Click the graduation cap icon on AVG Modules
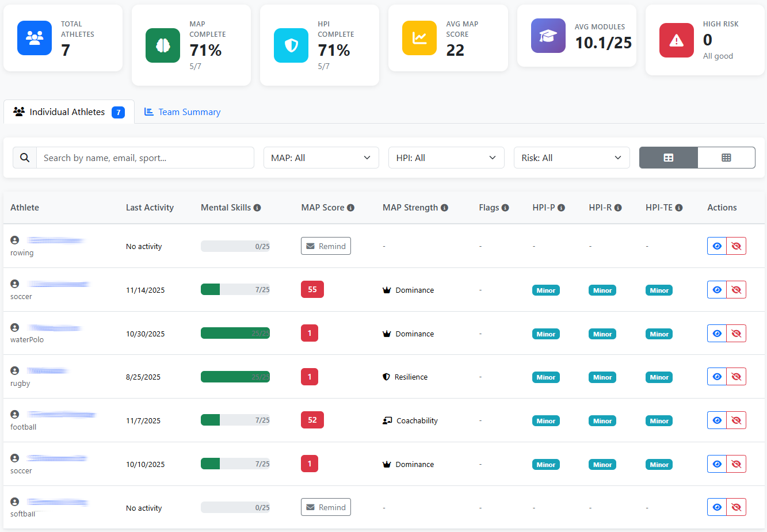Screen dimensions: 767x532 pos(548,36)
